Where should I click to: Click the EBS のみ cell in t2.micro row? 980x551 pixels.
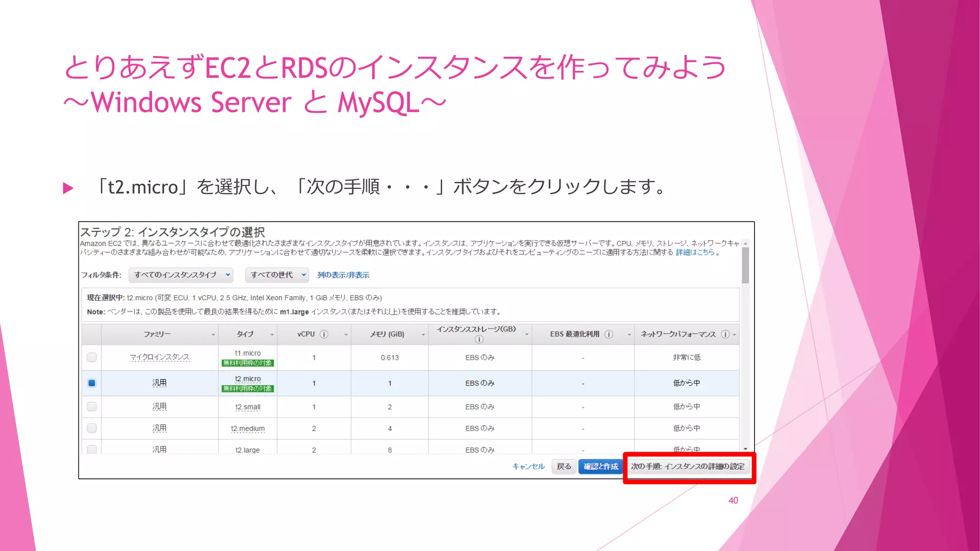click(479, 383)
